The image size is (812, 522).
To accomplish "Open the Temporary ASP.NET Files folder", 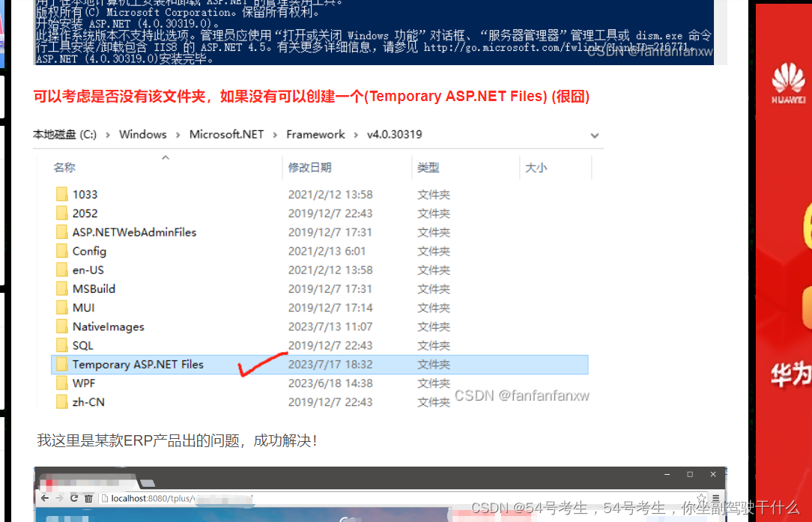I will click(137, 364).
